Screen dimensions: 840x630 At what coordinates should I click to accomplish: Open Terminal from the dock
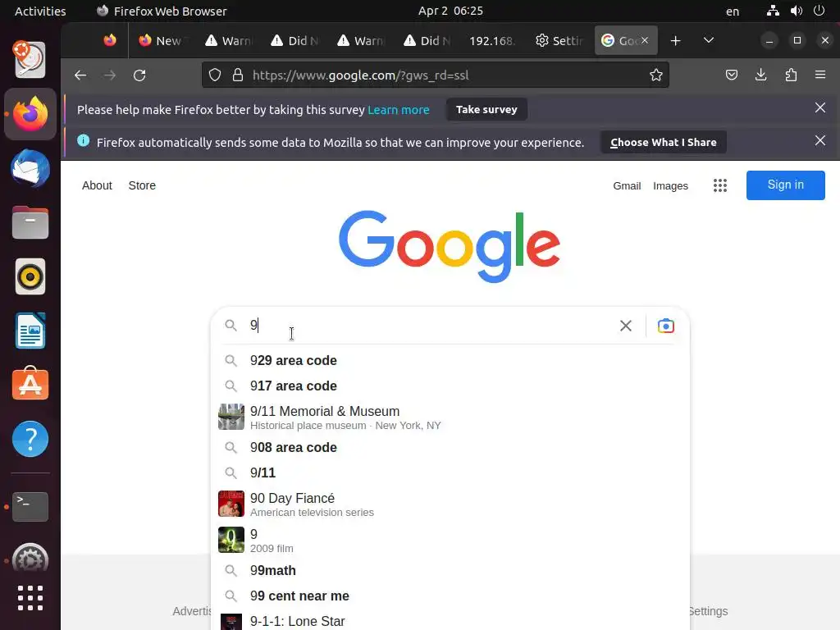30,507
